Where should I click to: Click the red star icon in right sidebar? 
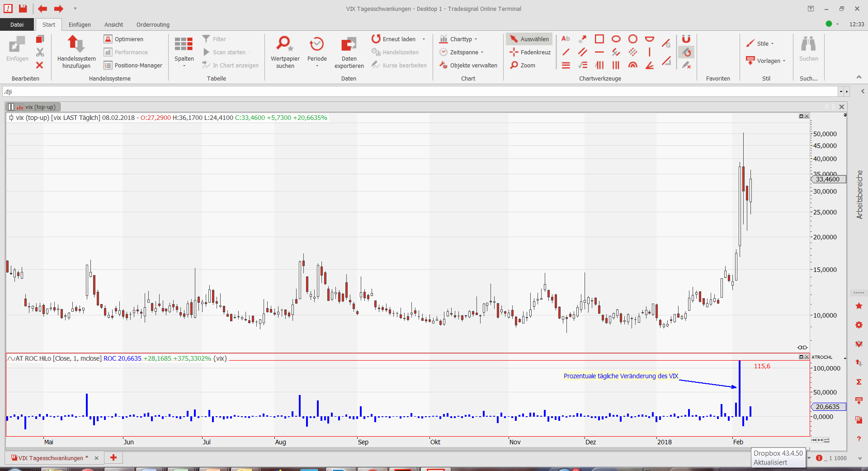[x=859, y=306]
